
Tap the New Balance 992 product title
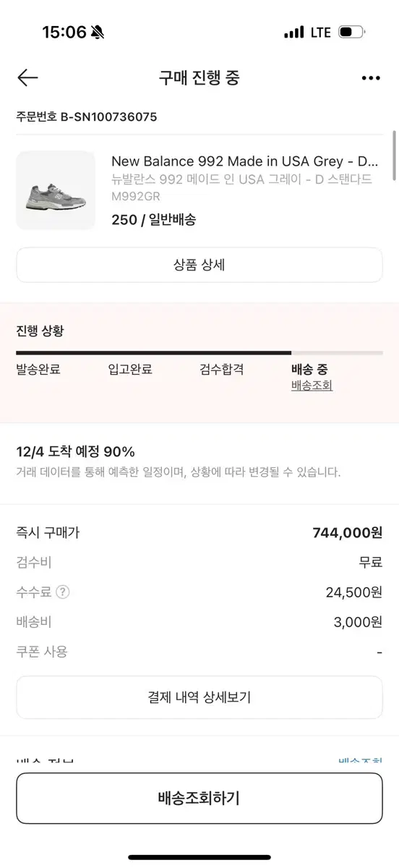tap(245, 161)
